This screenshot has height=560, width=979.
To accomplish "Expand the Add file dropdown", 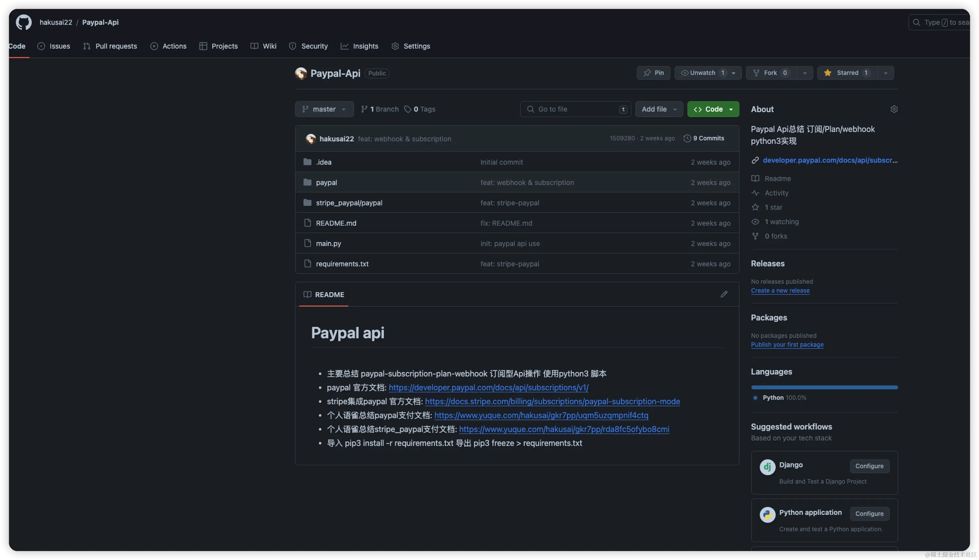I will (x=658, y=109).
